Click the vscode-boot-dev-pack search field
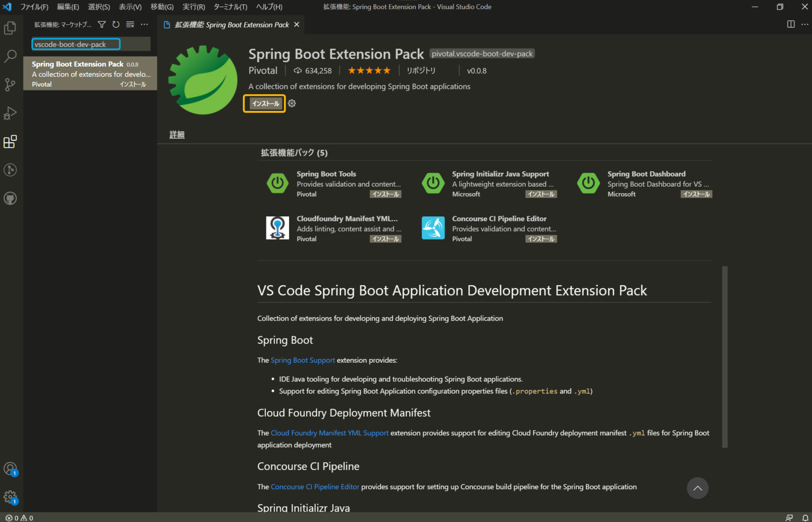The height and width of the screenshot is (522, 812). click(x=75, y=44)
